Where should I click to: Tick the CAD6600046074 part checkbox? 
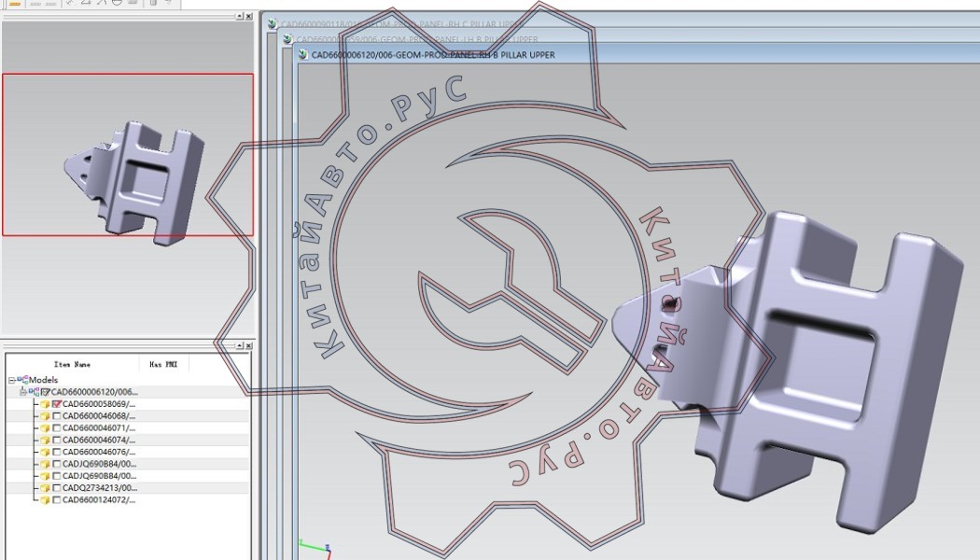click(x=57, y=440)
